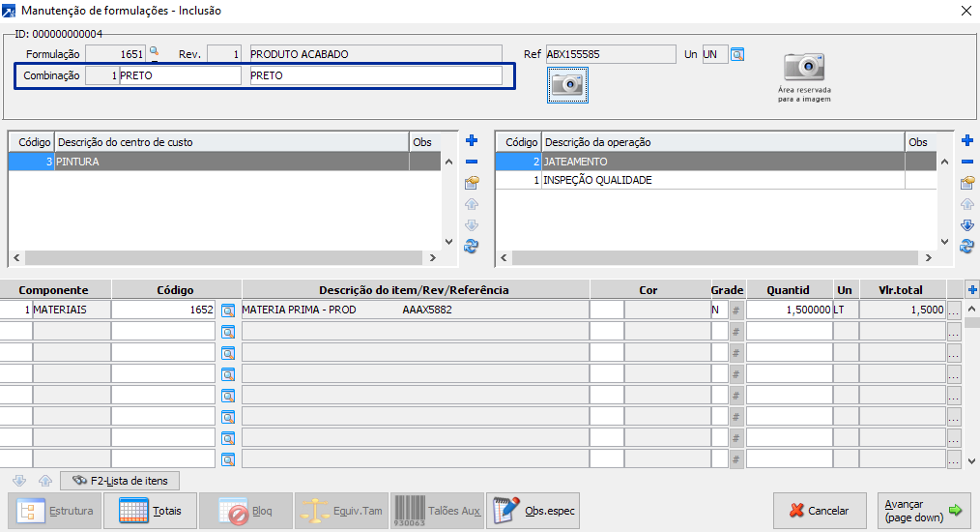The height and width of the screenshot is (532, 980).
Task: Go to previous item with up arrow near F2
Action: click(x=45, y=481)
